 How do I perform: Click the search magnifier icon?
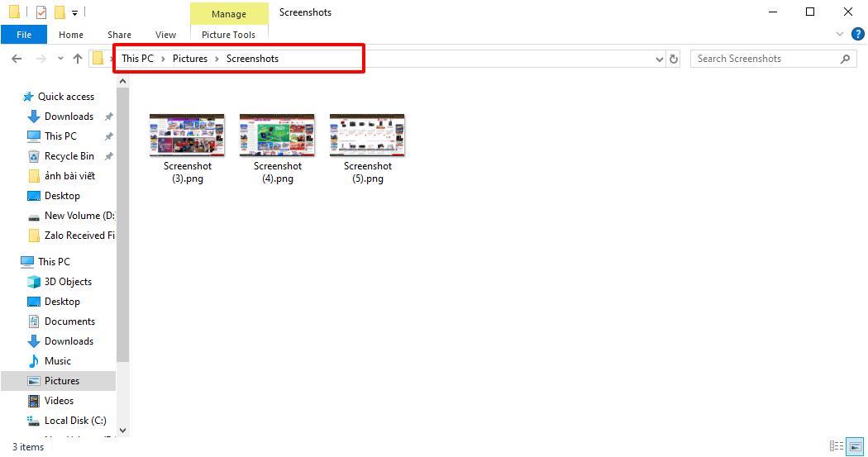point(845,59)
